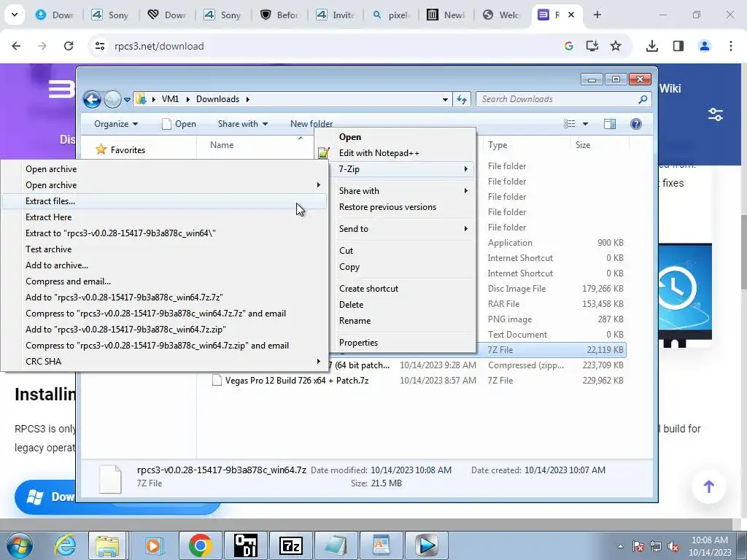Click install app icon in address bar

592,46
